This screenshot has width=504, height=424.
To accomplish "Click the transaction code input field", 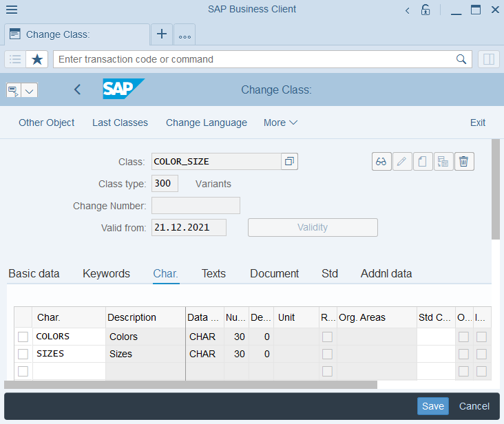I will point(255,59).
